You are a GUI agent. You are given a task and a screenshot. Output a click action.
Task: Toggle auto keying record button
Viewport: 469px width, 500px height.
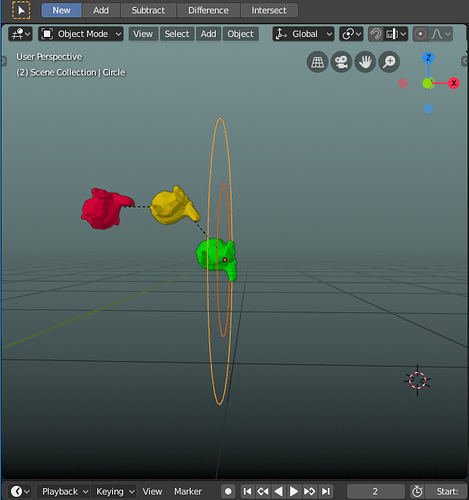click(x=228, y=491)
